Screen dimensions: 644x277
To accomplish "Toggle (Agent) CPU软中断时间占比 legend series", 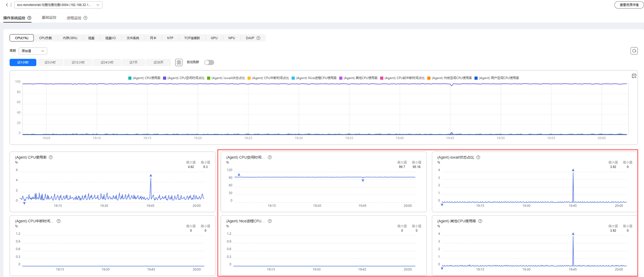I will (x=403, y=78).
